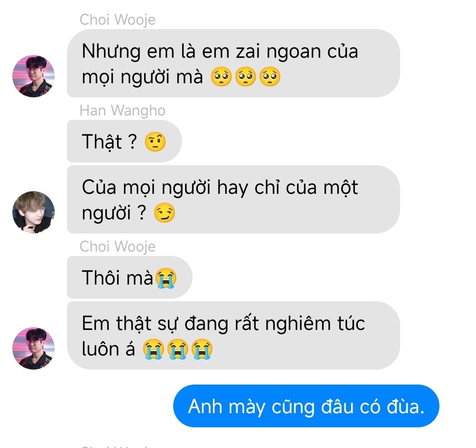Open Choi Wooje's lower profile avatar

pyautogui.click(x=33, y=348)
